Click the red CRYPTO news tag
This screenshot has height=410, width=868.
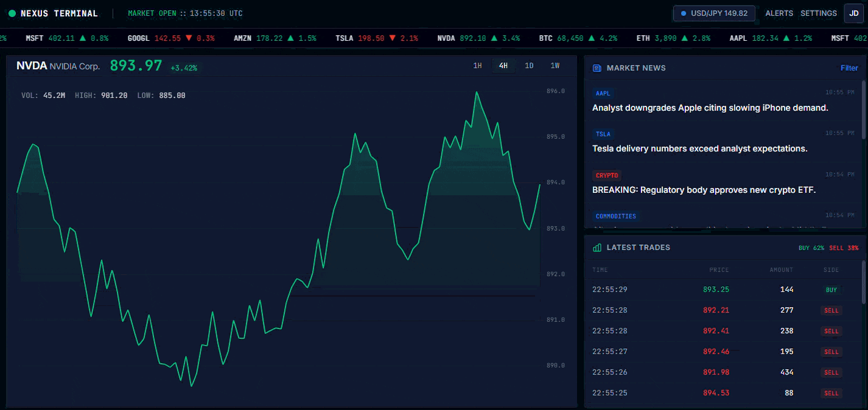(x=607, y=175)
